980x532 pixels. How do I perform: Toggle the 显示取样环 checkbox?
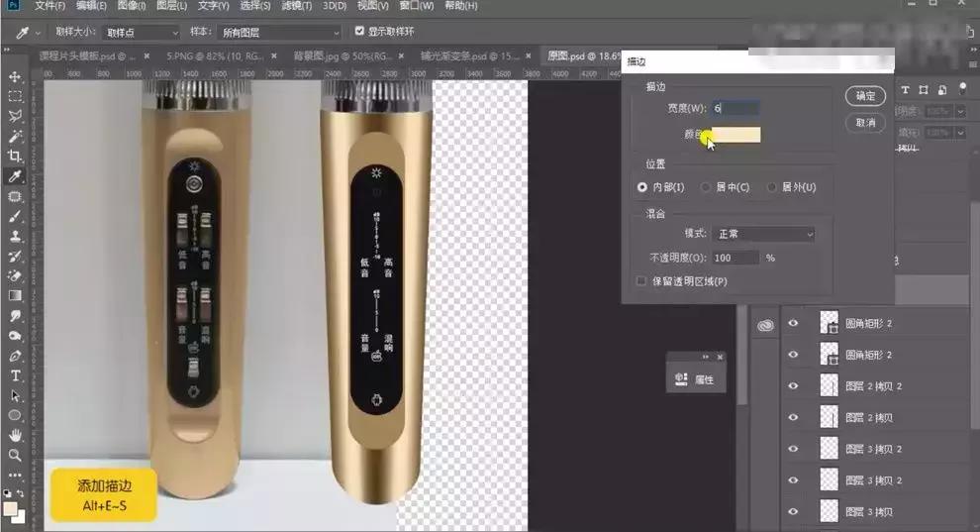point(359,31)
